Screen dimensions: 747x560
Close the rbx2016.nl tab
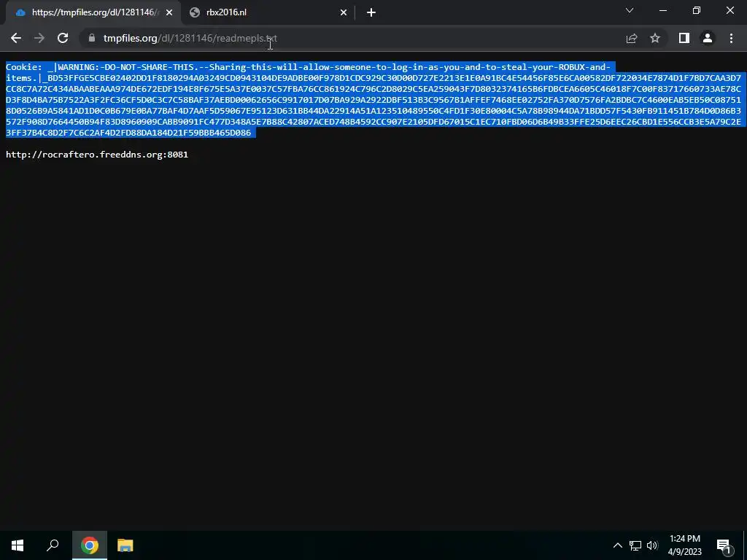[x=344, y=13]
